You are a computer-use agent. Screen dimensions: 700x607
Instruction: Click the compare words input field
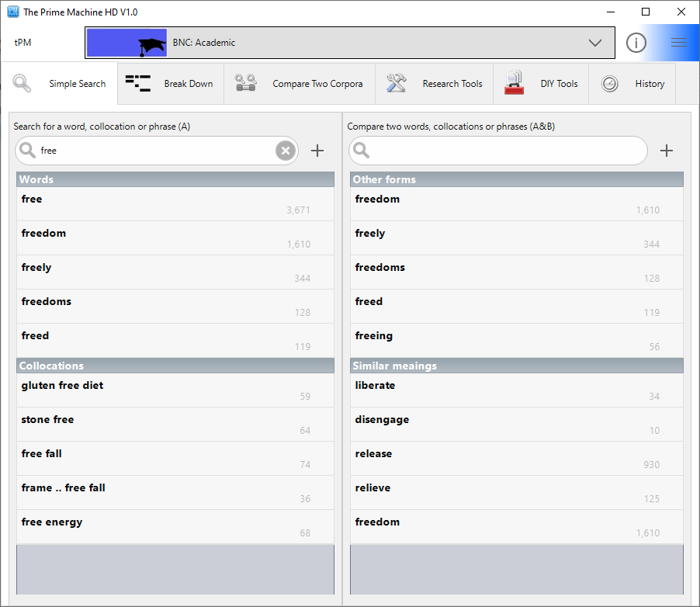coord(497,151)
